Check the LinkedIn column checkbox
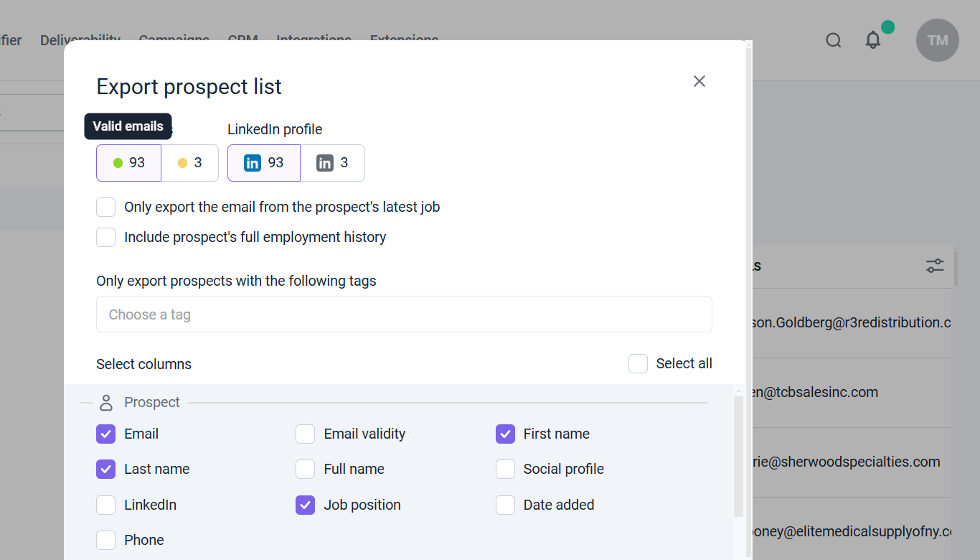The height and width of the screenshot is (560, 980). [105, 505]
